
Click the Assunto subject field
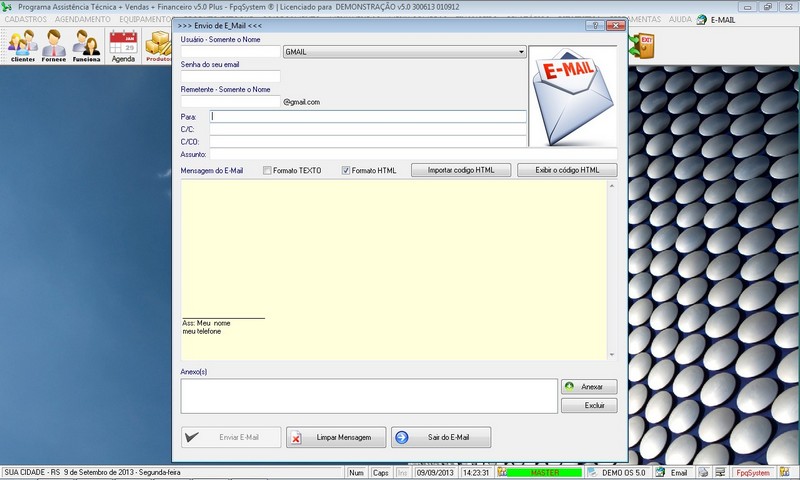click(413, 154)
